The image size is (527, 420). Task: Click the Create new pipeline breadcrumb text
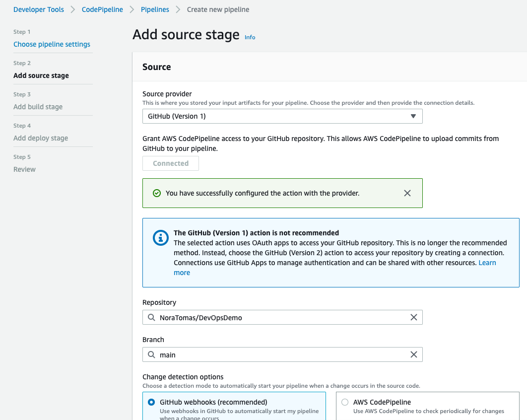click(218, 9)
